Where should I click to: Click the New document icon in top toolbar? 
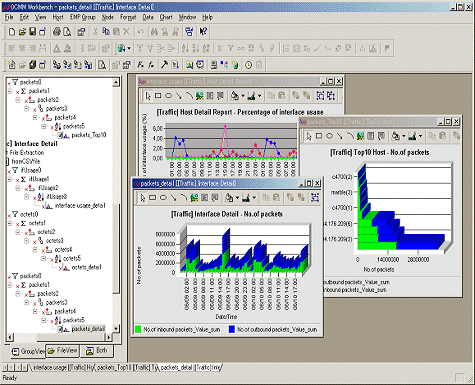[x=12, y=32]
